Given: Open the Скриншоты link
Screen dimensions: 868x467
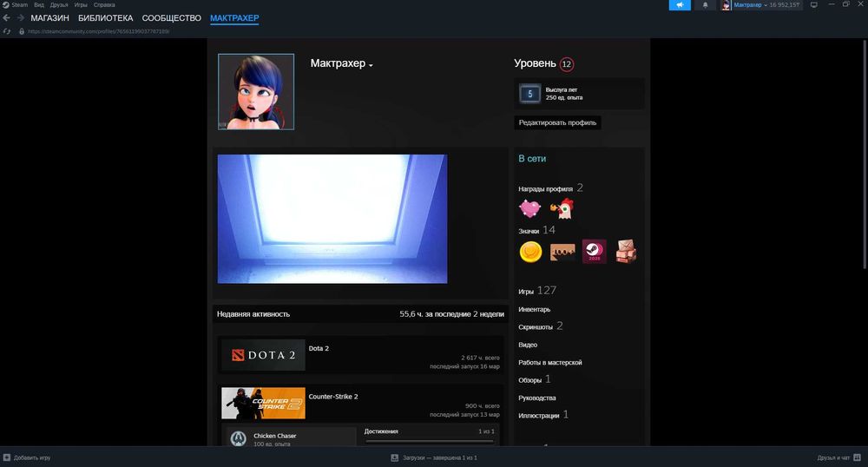Looking at the screenshot, I should (540, 326).
